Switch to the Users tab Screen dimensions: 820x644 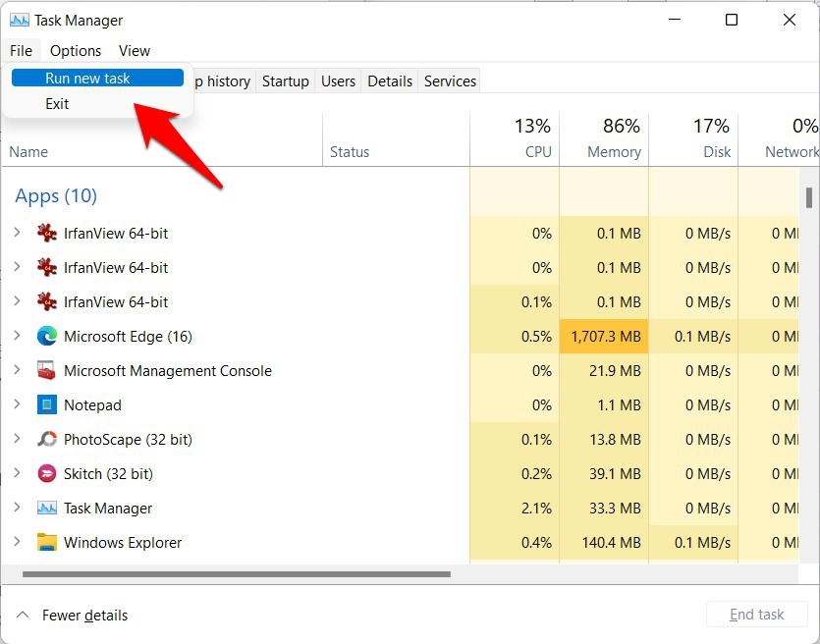click(338, 81)
